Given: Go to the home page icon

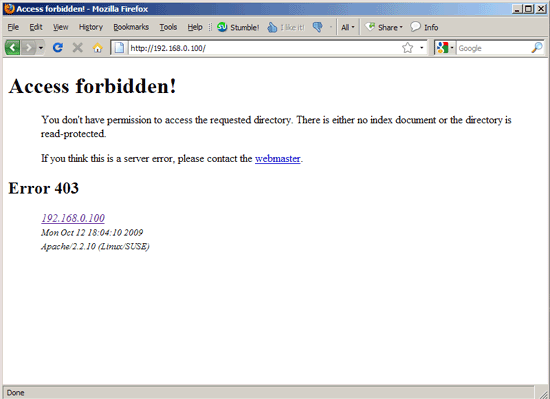Looking at the screenshot, I should coord(98,47).
